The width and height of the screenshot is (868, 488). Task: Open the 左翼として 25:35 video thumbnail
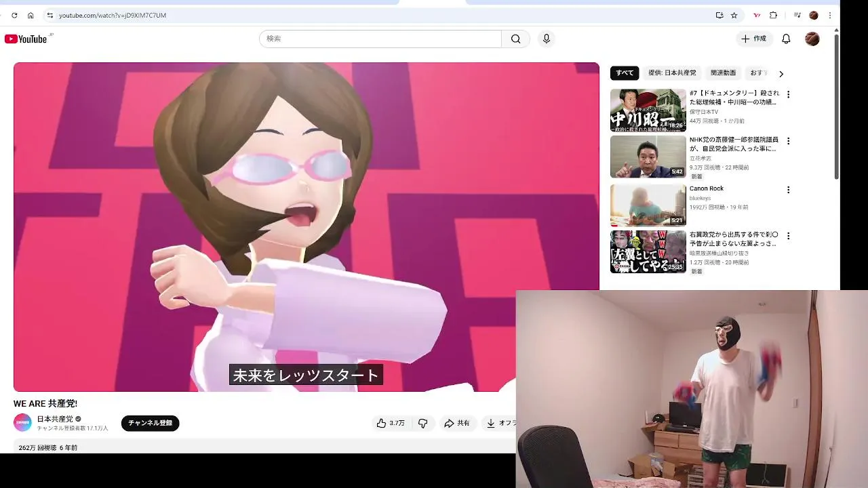click(x=648, y=251)
